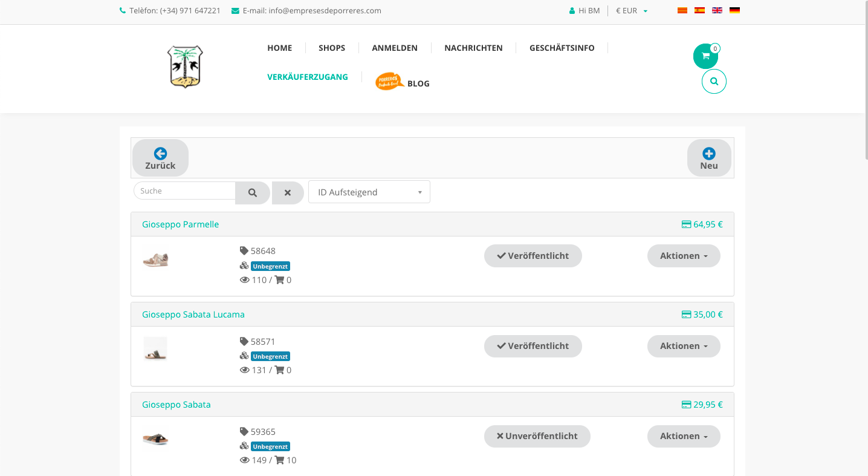Click into the Suche search field
Viewport: 868px width, 476px height.
(184, 191)
